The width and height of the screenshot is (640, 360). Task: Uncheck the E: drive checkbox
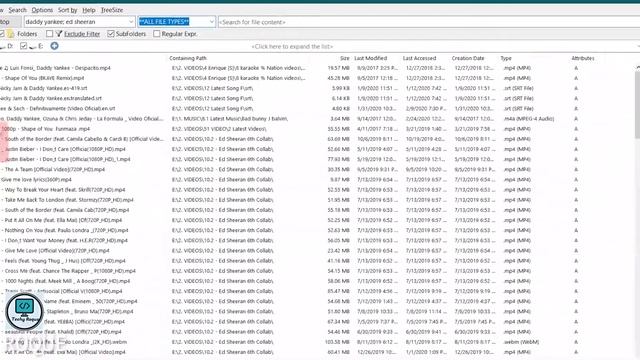tap(23, 46)
